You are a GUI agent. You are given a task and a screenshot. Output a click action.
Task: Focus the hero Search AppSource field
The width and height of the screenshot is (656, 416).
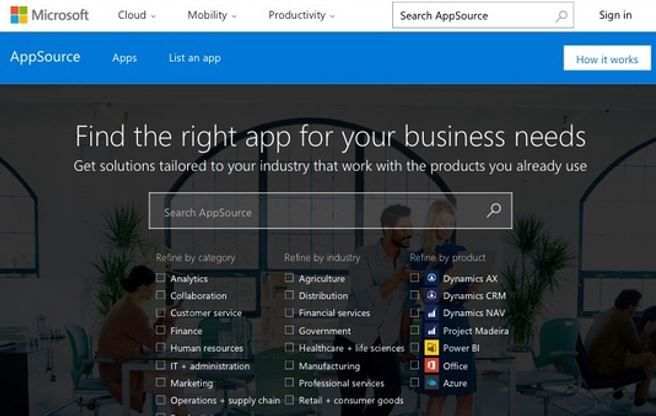tap(315, 212)
